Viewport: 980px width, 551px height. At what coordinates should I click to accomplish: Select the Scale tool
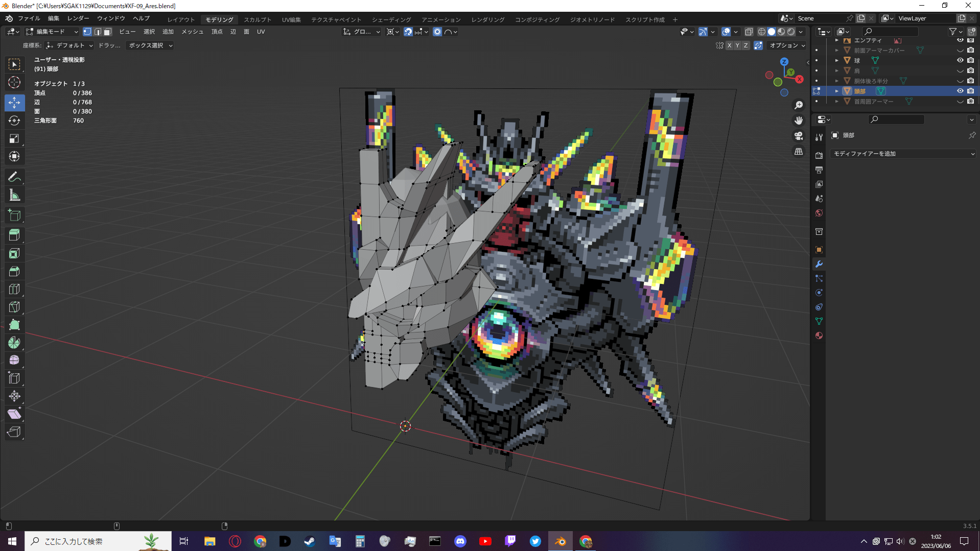(14, 138)
